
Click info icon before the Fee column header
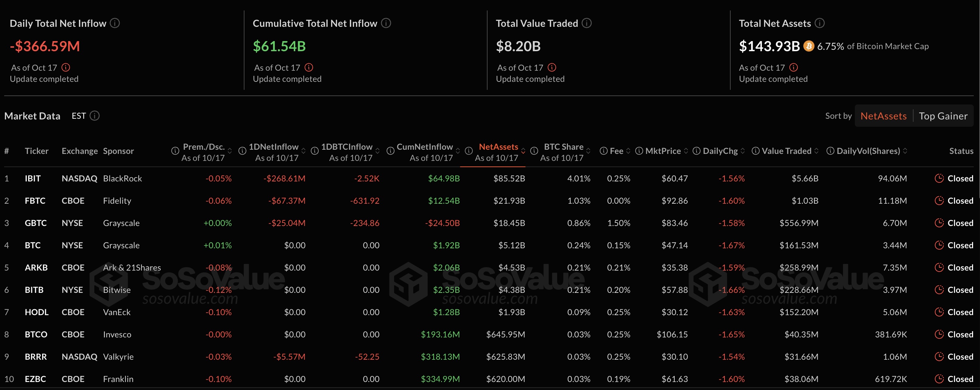(x=603, y=151)
